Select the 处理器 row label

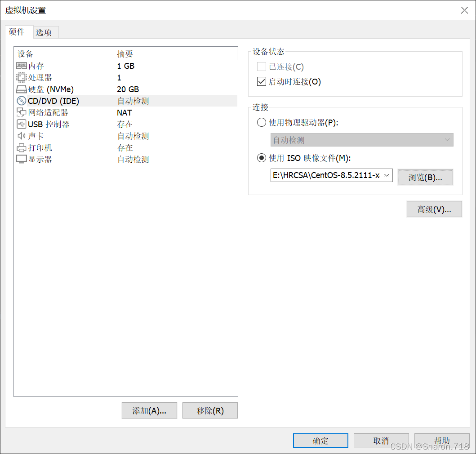[40, 77]
